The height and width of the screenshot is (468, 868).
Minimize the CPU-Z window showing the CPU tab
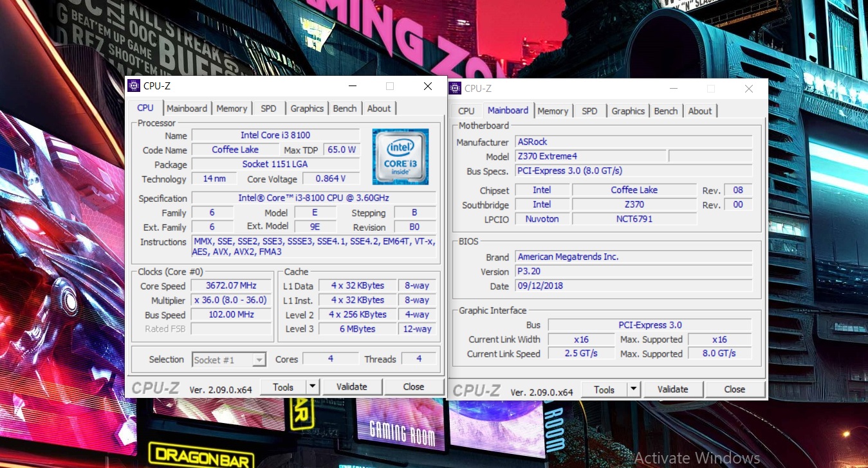pos(352,86)
